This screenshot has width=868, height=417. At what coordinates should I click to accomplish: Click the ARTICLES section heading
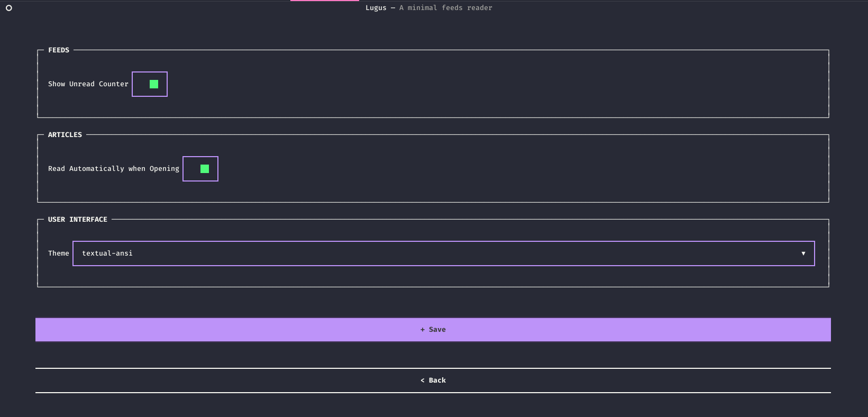65,135
